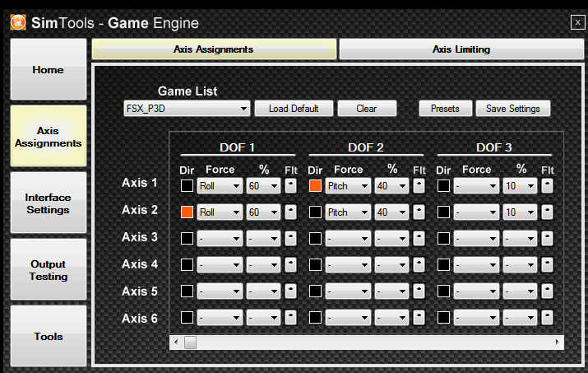Click Save Settings button
588x373 pixels.
pos(512,109)
